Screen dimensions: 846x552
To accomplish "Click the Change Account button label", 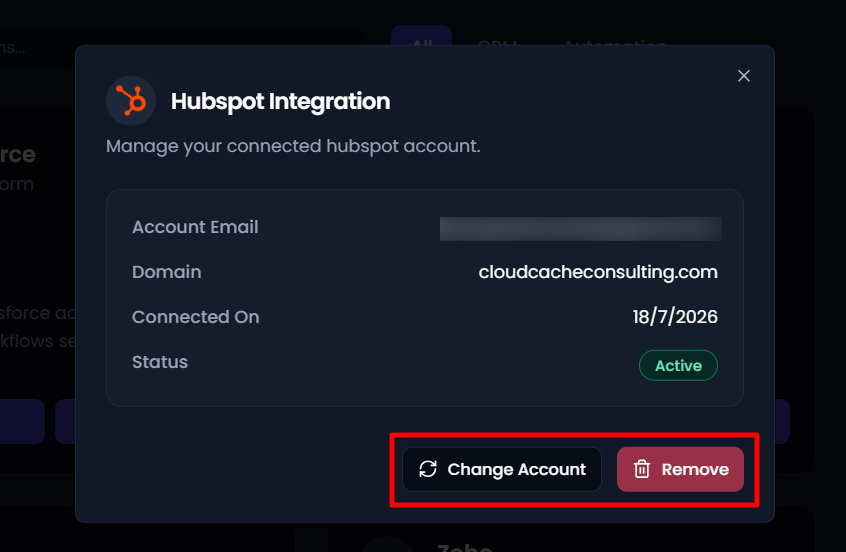I will pos(516,469).
